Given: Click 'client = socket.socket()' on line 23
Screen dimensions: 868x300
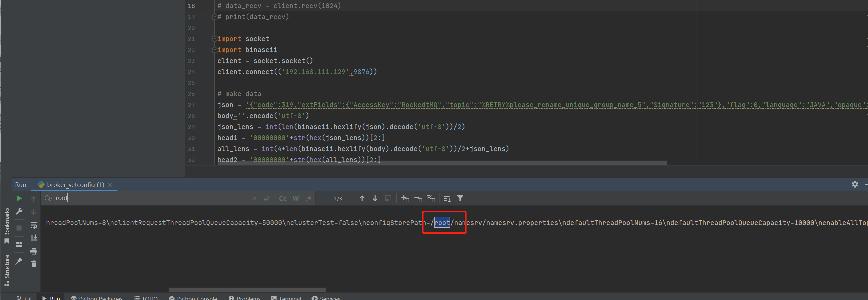Looking at the screenshot, I should (x=265, y=61).
